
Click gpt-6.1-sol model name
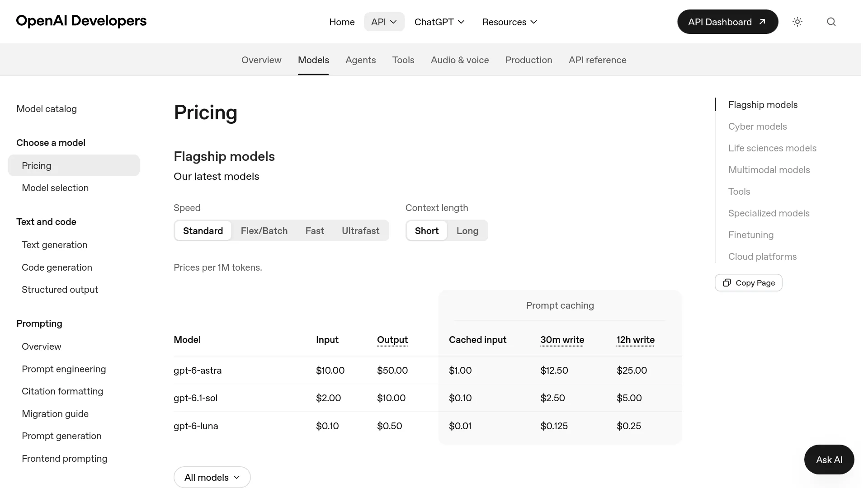195,398
